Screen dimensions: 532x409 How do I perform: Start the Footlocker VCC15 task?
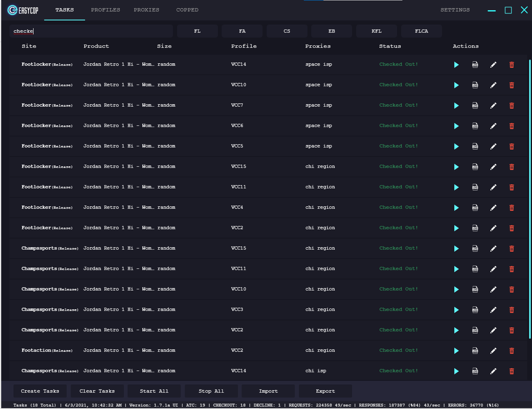click(x=457, y=167)
